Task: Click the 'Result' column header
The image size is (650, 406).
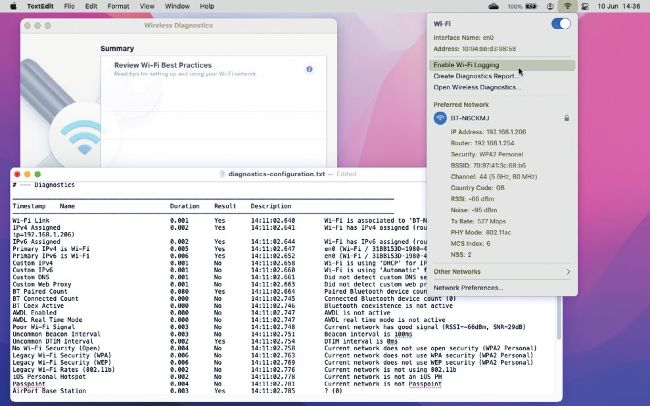Action: [x=225, y=206]
